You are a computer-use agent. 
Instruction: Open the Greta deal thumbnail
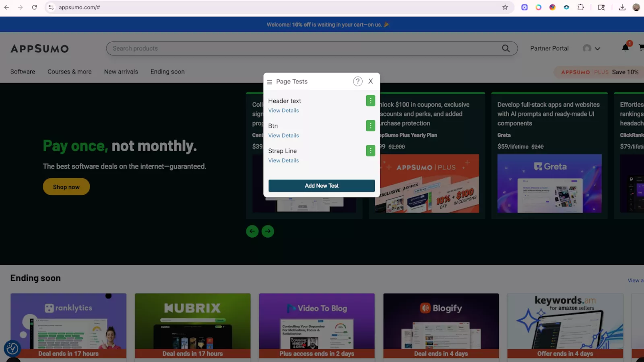pyautogui.click(x=549, y=183)
